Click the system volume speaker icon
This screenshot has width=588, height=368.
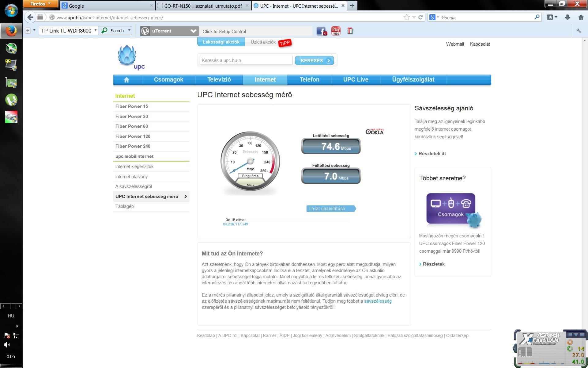[x=7, y=345]
